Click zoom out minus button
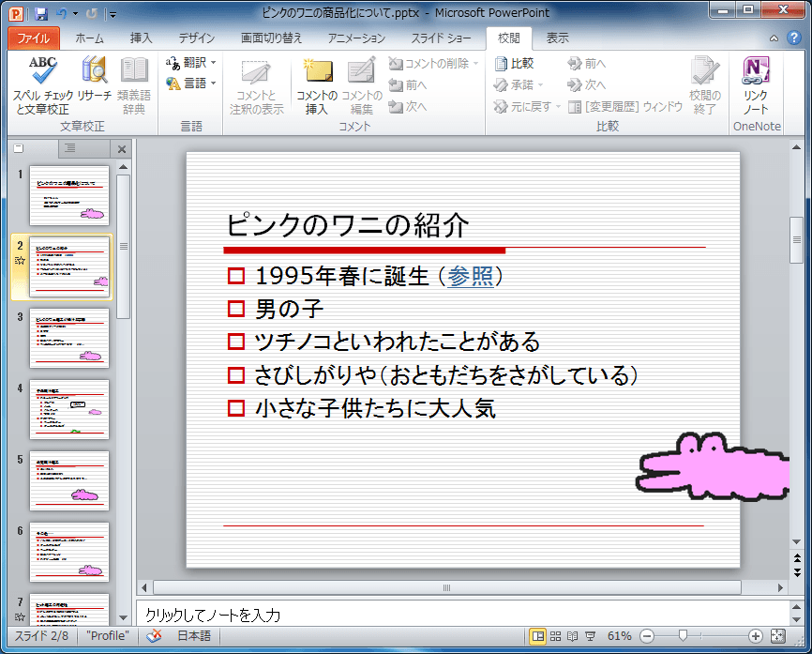 [x=647, y=636]
